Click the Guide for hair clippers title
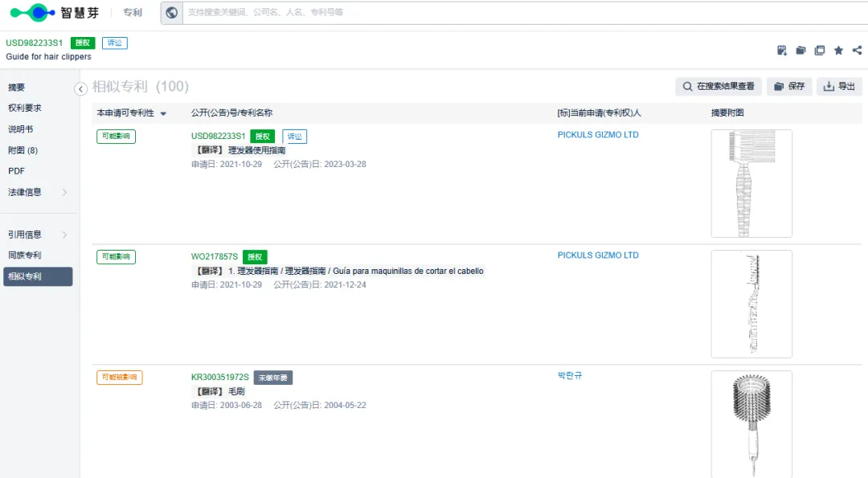This screenshot has width=868, height=478. [x=49, y=56]
